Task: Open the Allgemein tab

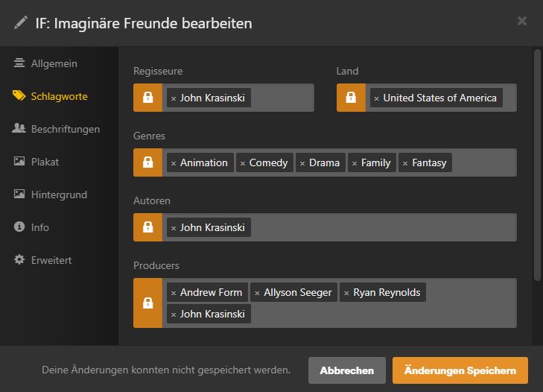Action: pyautogui.click(x=54, y=63)
